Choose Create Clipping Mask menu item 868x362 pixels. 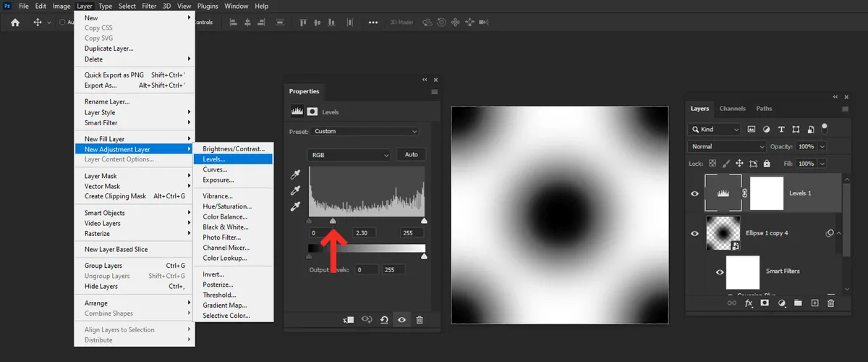(135, 196)
